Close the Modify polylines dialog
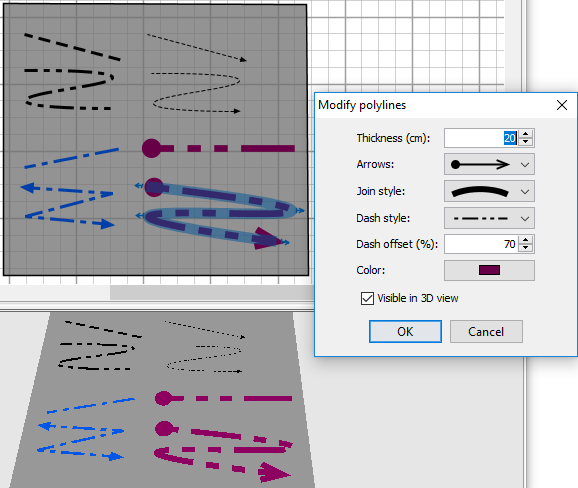Screen dimensions: 578x488 561,105
